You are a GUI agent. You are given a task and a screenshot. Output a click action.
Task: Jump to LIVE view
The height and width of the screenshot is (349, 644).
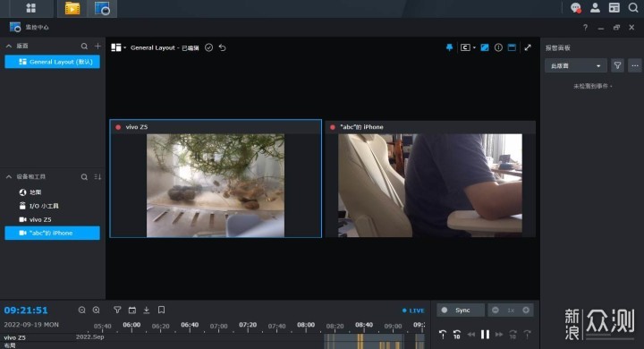413,311
